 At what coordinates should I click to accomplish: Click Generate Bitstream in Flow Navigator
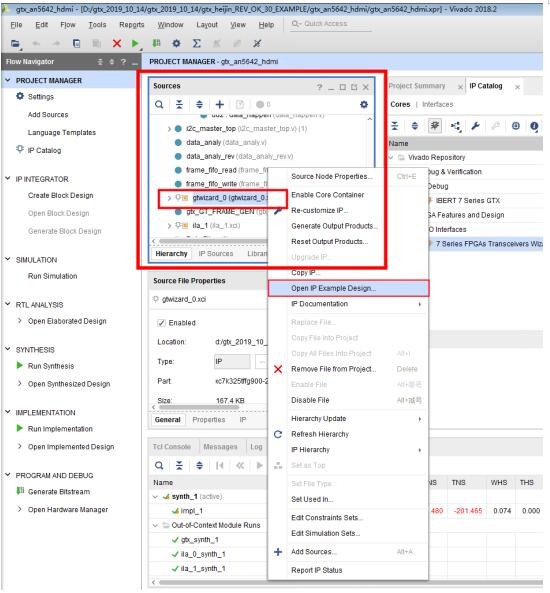pyautogui.click(x=59, y=492)
